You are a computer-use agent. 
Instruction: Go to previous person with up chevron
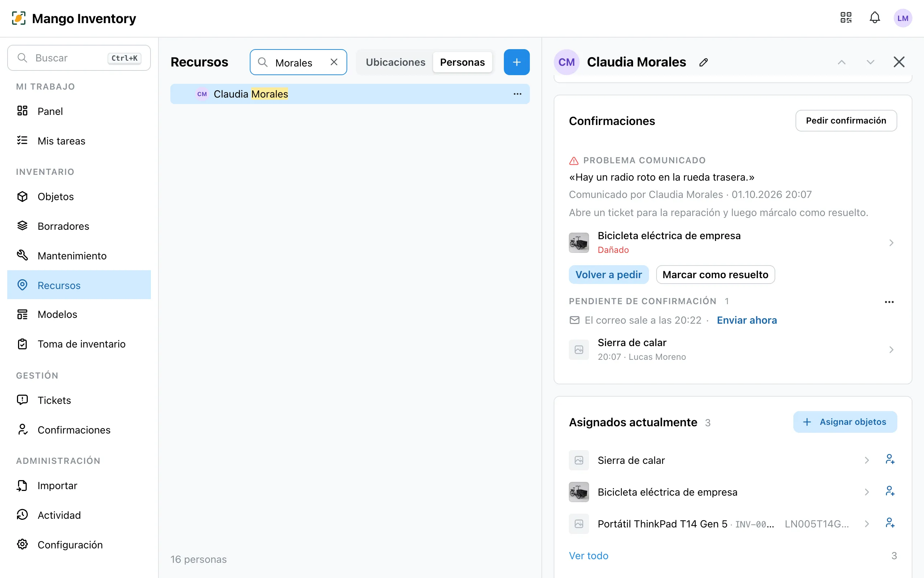842,62
